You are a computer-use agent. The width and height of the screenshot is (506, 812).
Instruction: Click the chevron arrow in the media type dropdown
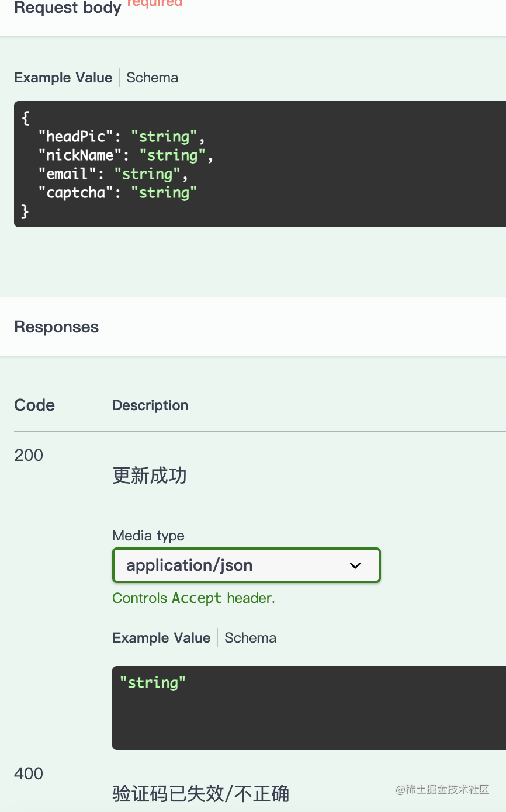(355, 565)
